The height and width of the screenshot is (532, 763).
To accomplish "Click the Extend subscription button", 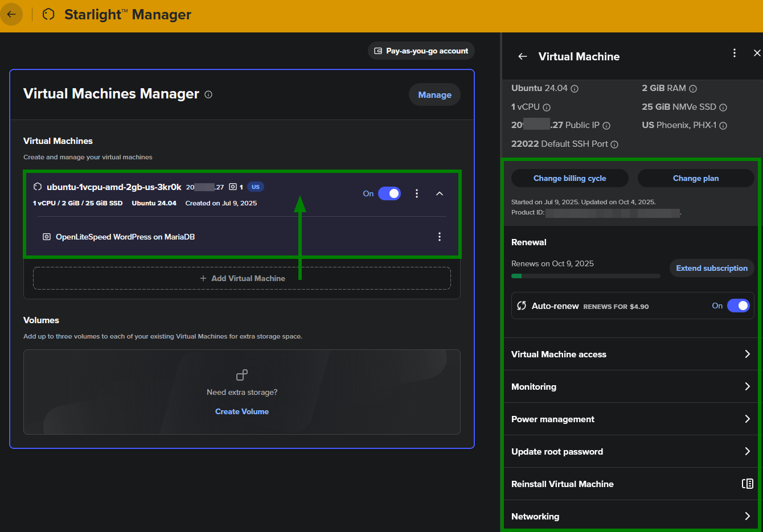I will tap(711, 268).
